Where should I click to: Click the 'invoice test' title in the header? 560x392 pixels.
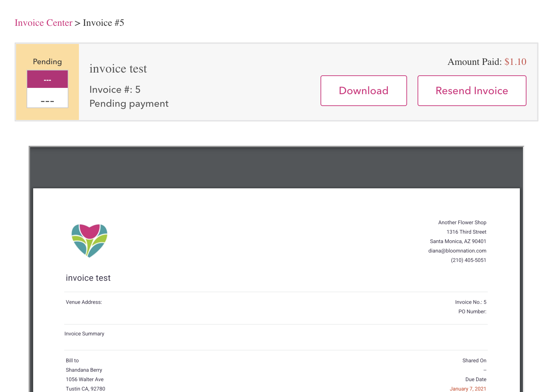click(x=118, y=69)
